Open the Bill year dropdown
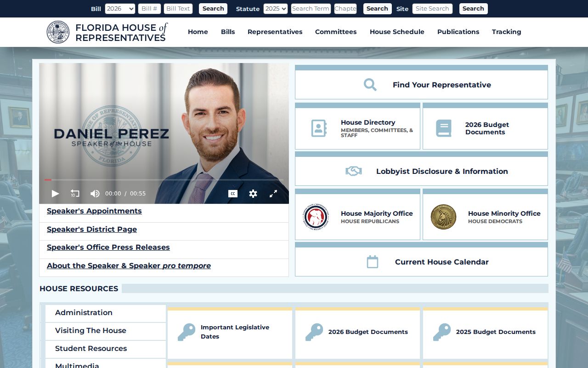Screen dimensions: 588x368 click(x=120, y=9)
